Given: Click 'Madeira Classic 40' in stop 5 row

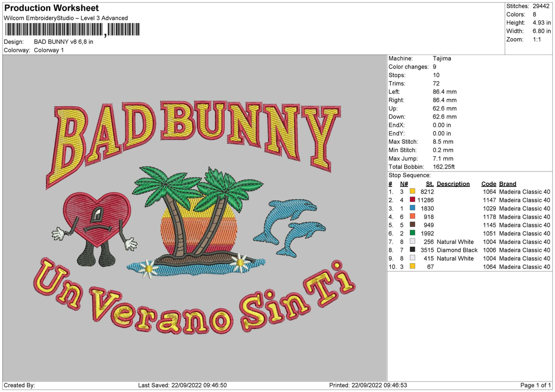Looking at the screenshot, I should tap(525, 225).
